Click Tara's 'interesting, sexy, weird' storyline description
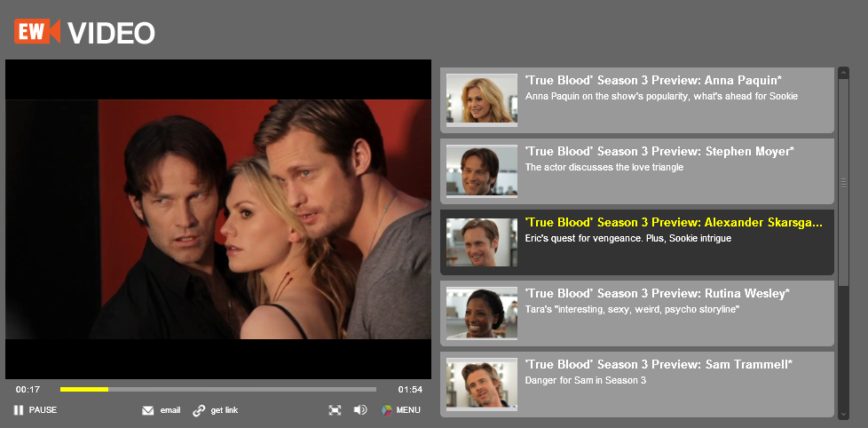 point(632,310)
